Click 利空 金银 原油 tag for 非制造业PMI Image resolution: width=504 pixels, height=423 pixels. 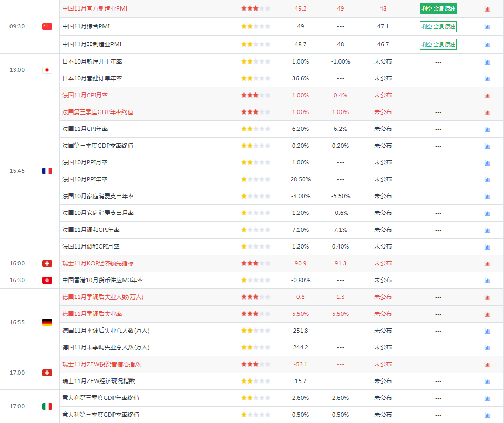click(x=438, y=44)
